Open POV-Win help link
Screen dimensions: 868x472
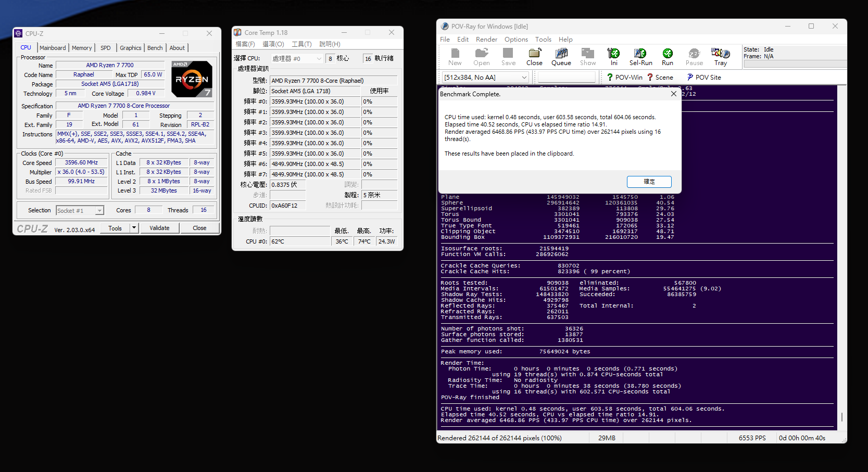625,77
